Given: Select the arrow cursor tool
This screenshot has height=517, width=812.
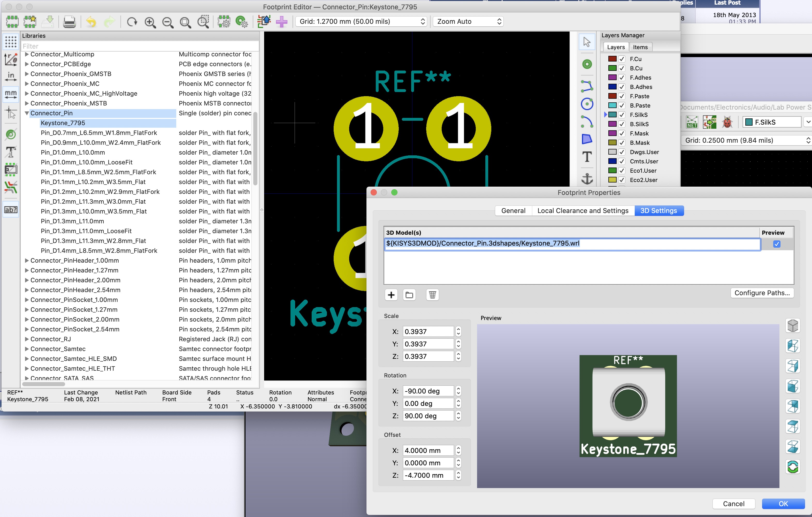Looking at the screenshot, I should (x=587, y=42).
